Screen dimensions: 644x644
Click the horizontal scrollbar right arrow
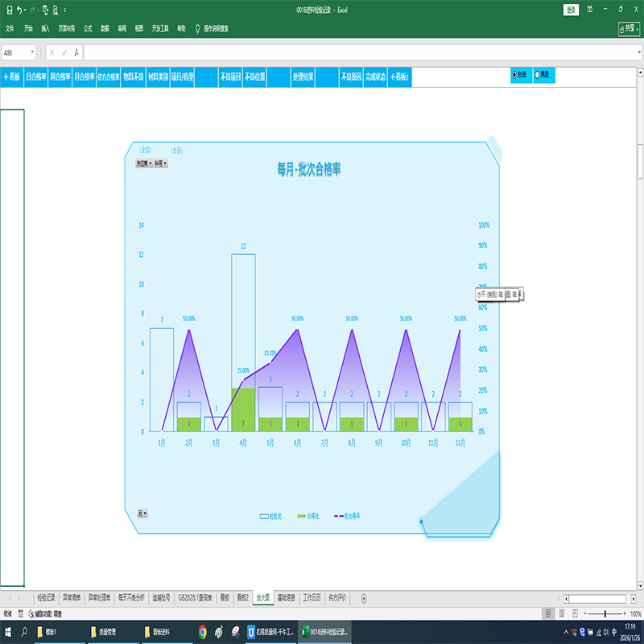coord(633,598)
